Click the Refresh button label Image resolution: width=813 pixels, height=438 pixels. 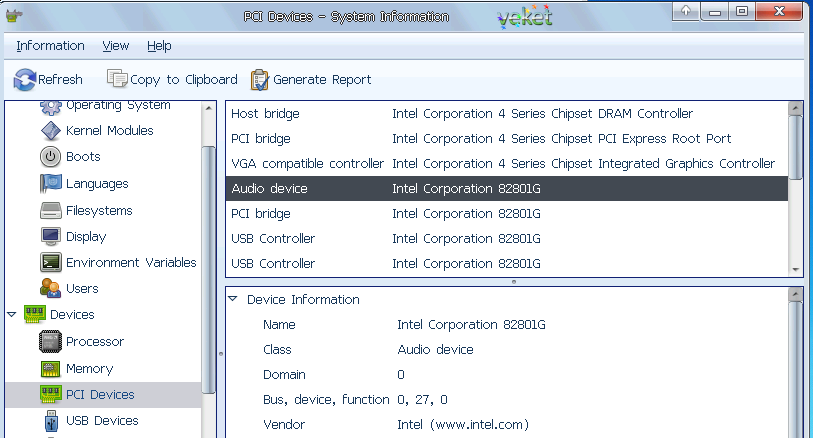pos(60,79)
